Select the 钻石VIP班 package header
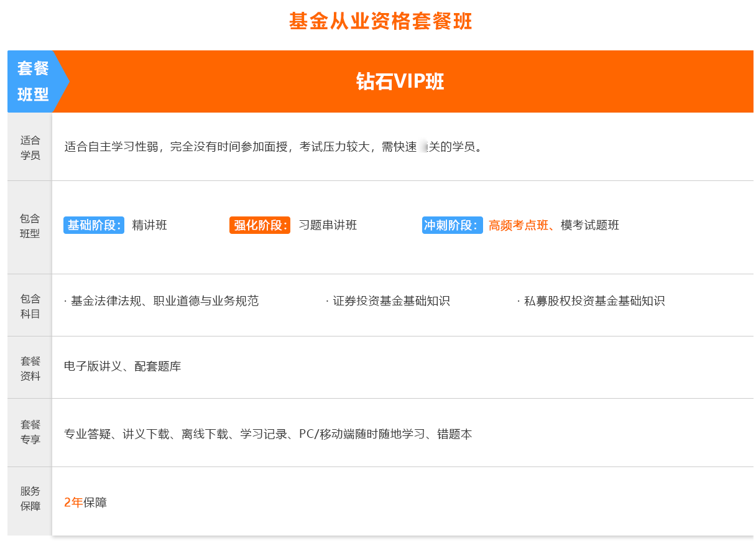The height and width of the screenshot is (543, 756). [400, 81]
